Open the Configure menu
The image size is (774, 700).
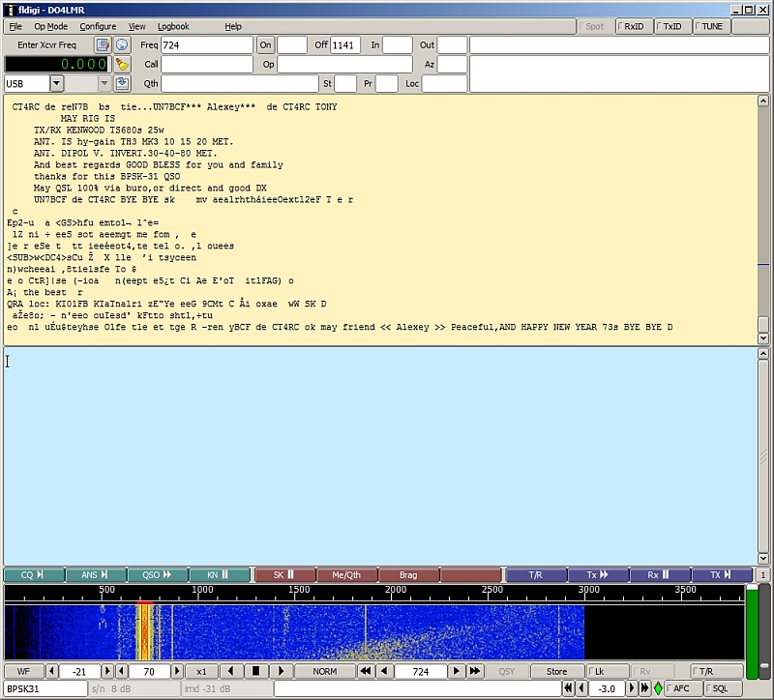98,26
